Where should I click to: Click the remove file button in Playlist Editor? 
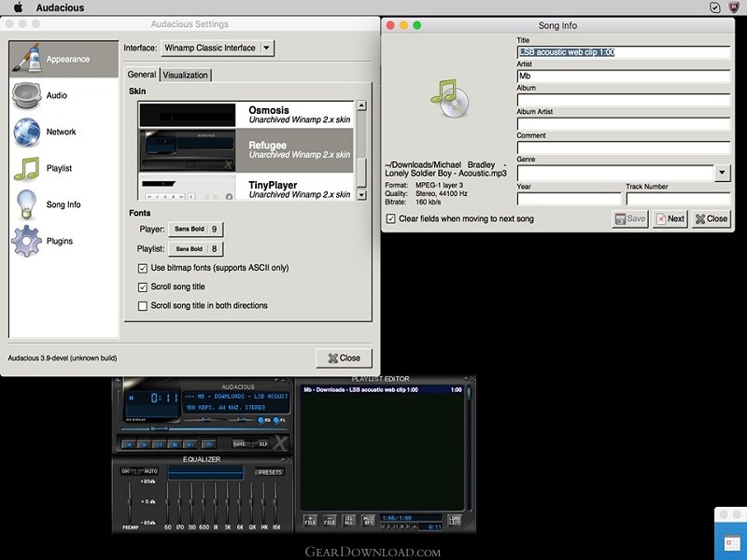click(330, 521)
